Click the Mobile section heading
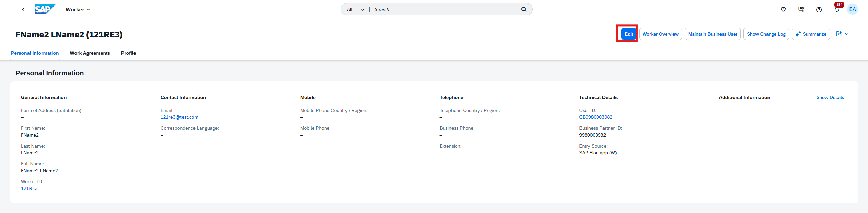The image size is (868, 213). (308, 97)
